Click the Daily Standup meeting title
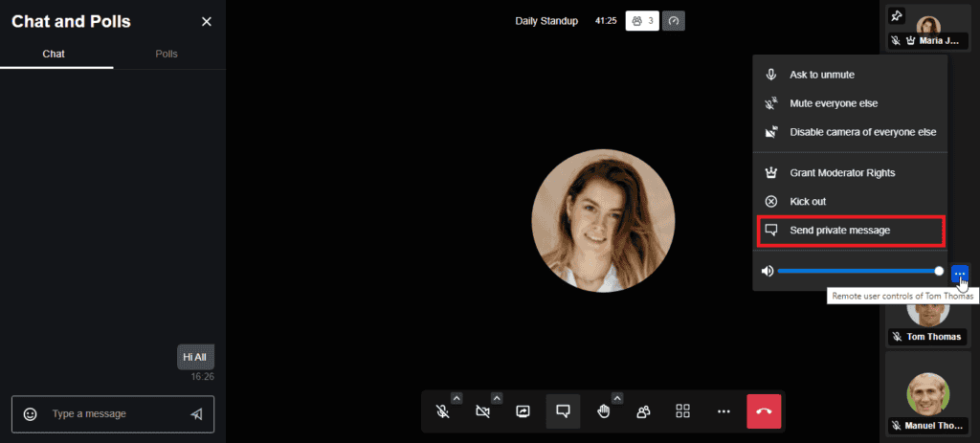 point(546,21)
